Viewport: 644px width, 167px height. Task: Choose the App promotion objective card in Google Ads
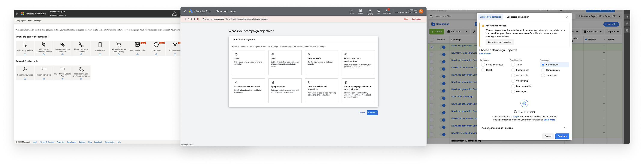285,91
